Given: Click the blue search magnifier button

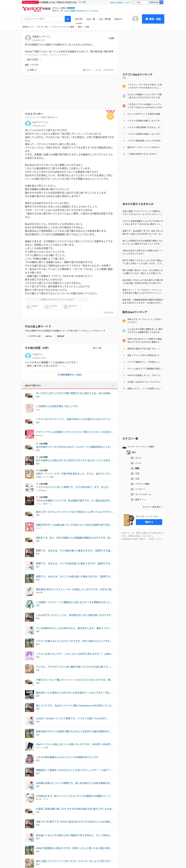Looking at the screenshot, I should tap(68, 19).
